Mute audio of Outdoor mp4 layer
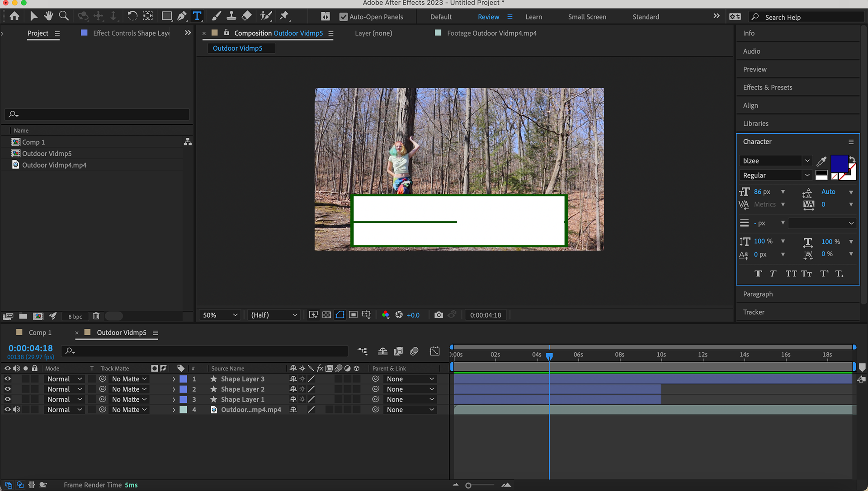The width and height of the screenshot is (868, 491). 17,410
